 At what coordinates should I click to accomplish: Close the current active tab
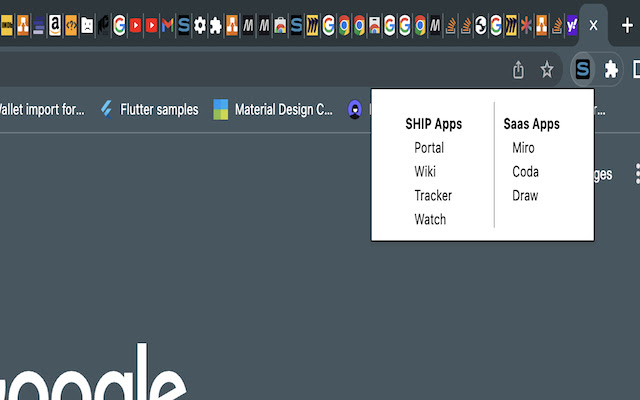click(x=593, y=26)
